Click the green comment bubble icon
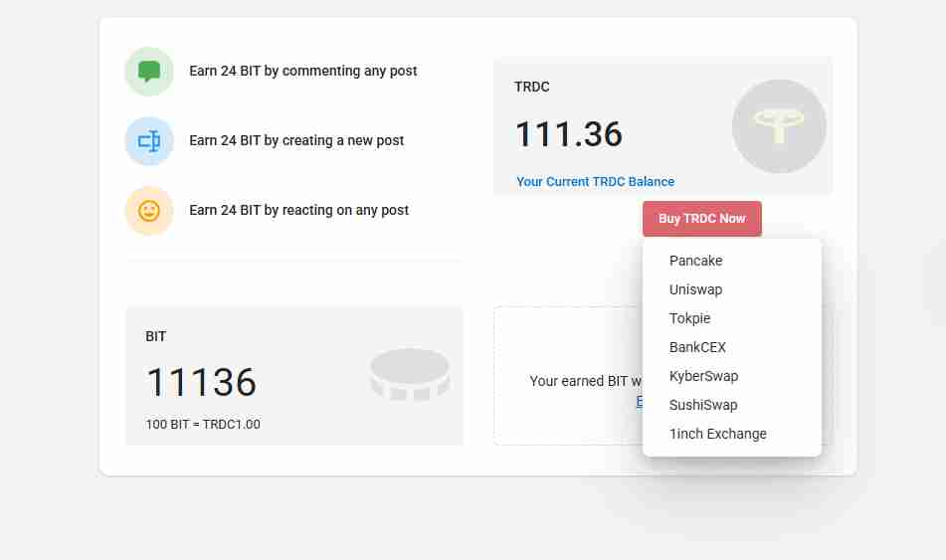Image resolution: width=946 pixels, height=560 pixels. [149, 72]
